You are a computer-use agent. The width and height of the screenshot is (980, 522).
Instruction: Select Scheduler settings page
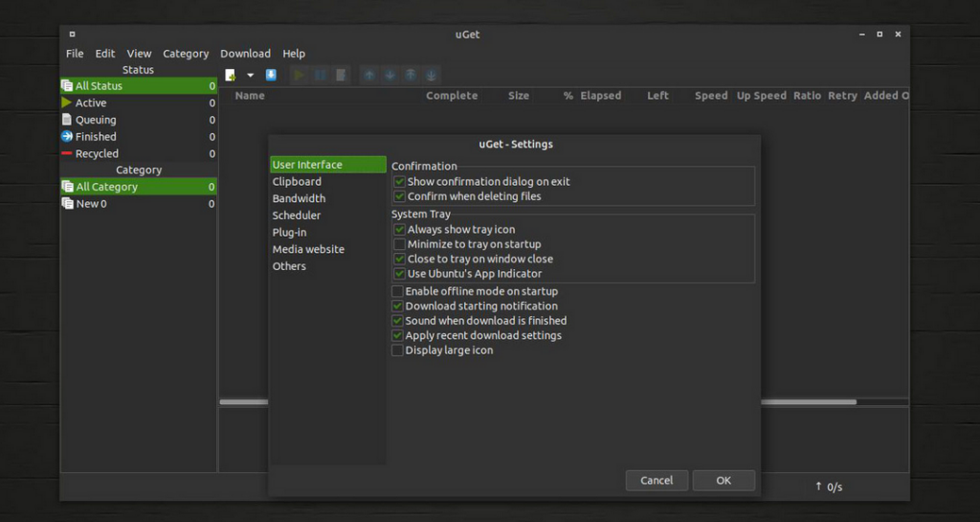tap(328, 216)
